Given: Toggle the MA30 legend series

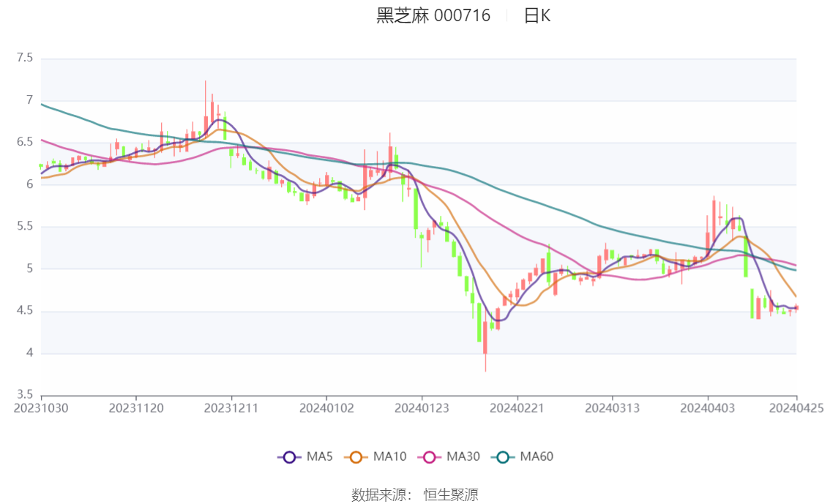Looking at the screenshot, I should click(449, 457).
